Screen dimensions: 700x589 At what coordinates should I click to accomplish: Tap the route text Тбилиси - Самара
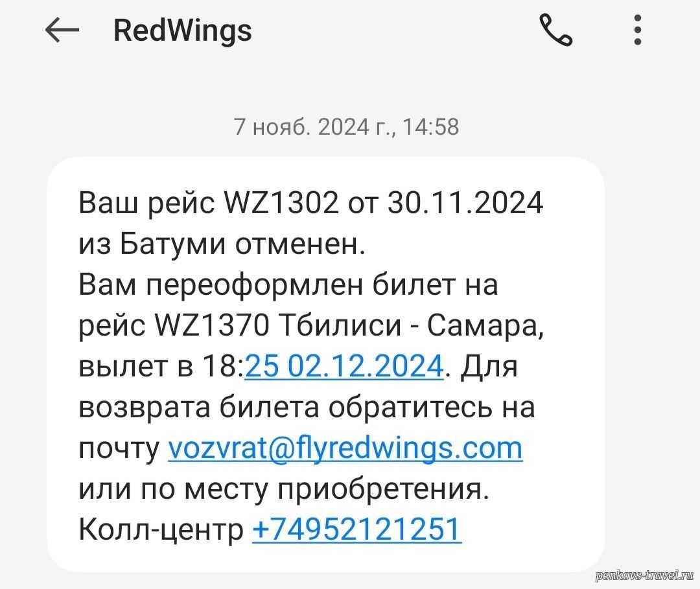pyautogui.click(x=412, y=326)
